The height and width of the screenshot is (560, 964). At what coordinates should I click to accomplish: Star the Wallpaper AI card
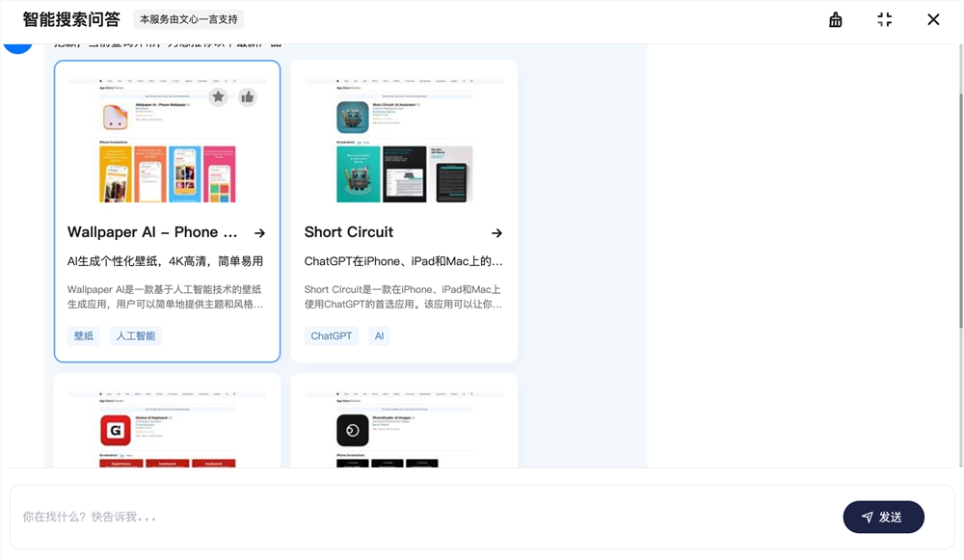tap(218, 96)
